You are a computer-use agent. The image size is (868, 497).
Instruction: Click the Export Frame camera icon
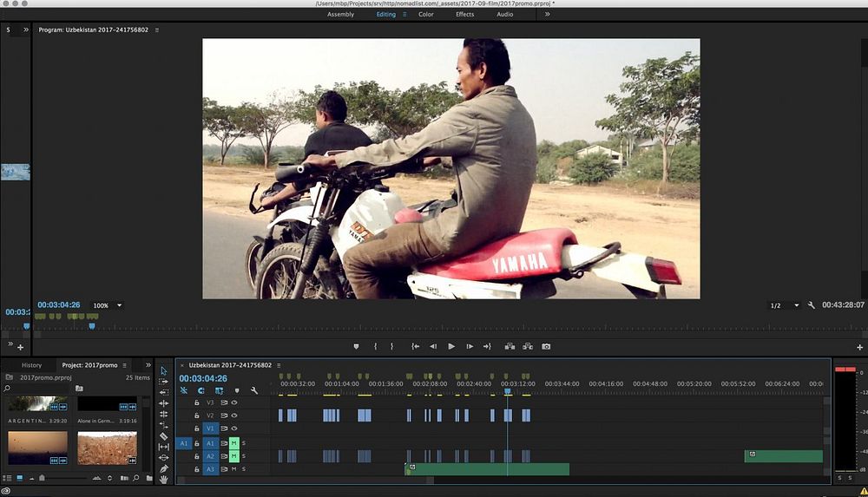(x=546, y=346)
